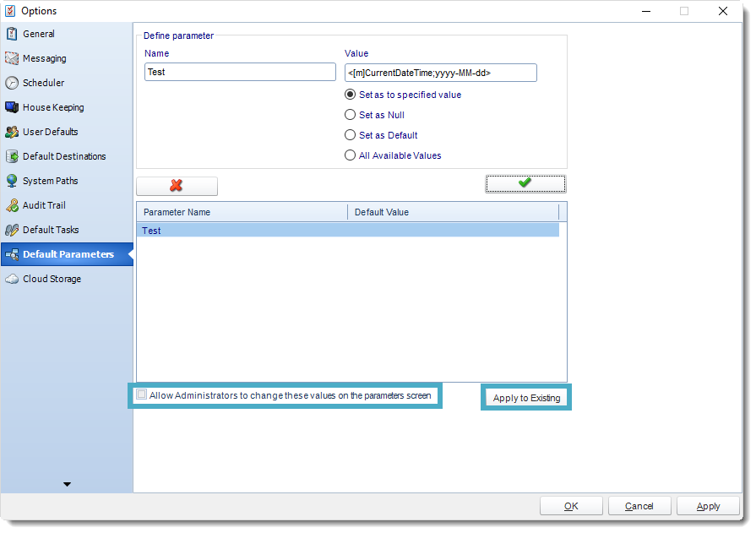
Task: Click the Apply button
Action: pyautogui.click(x=708, y=506)
